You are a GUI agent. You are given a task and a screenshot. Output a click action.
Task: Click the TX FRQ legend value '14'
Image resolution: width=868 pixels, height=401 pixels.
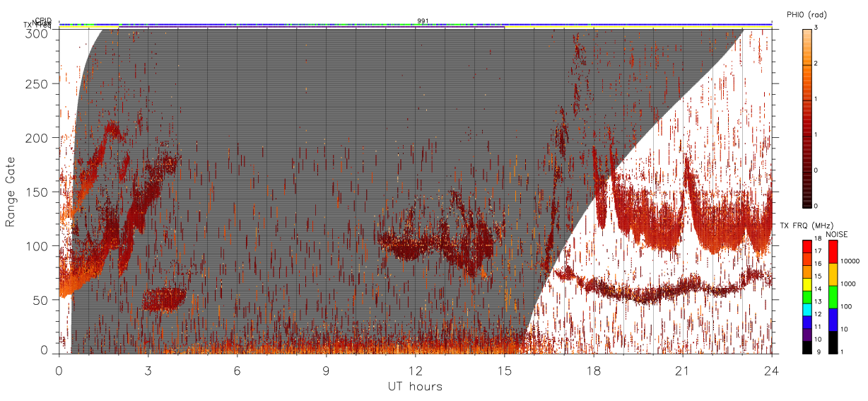click(x=819, y=290)
